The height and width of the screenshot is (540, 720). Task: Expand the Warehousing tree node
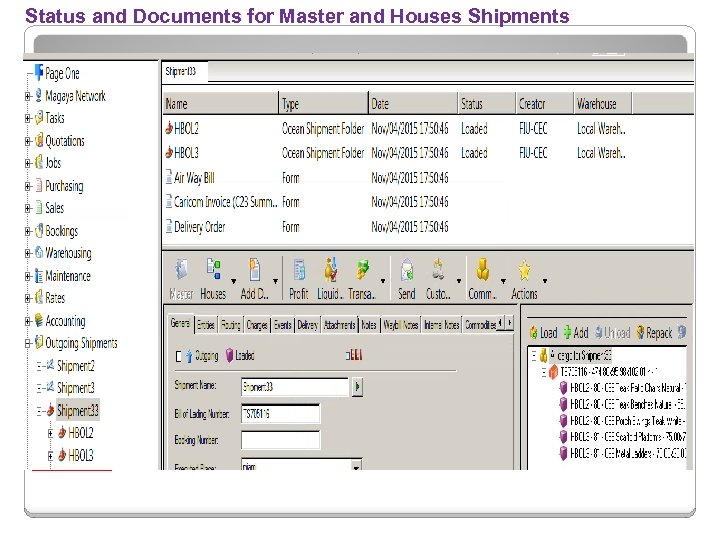click(x=28, y=253)
